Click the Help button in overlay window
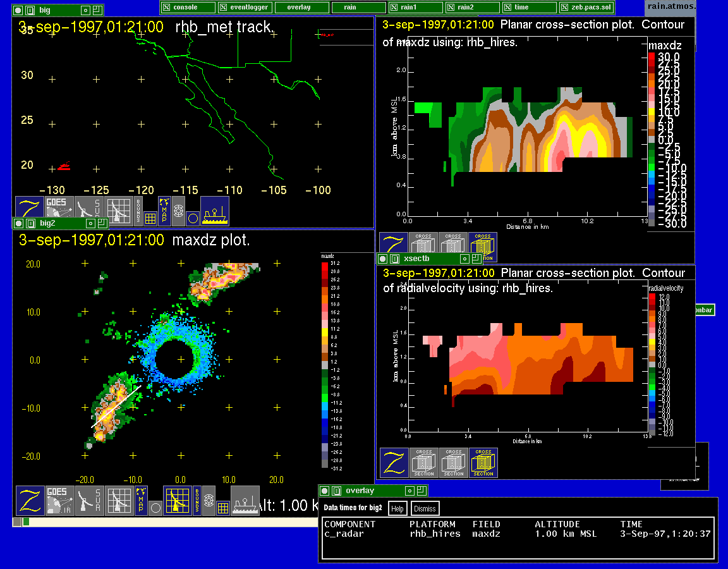This screenshot has height=569, width=728. (397, 509)
